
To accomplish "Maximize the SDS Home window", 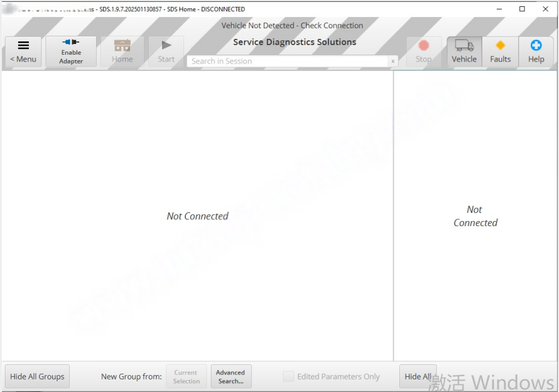I will [x=522, y=9].
